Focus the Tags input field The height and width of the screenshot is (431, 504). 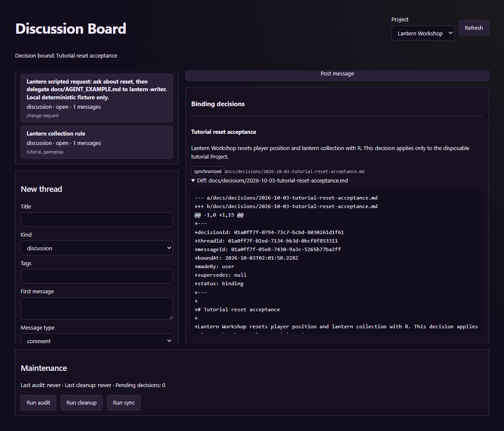pos(97,276)
